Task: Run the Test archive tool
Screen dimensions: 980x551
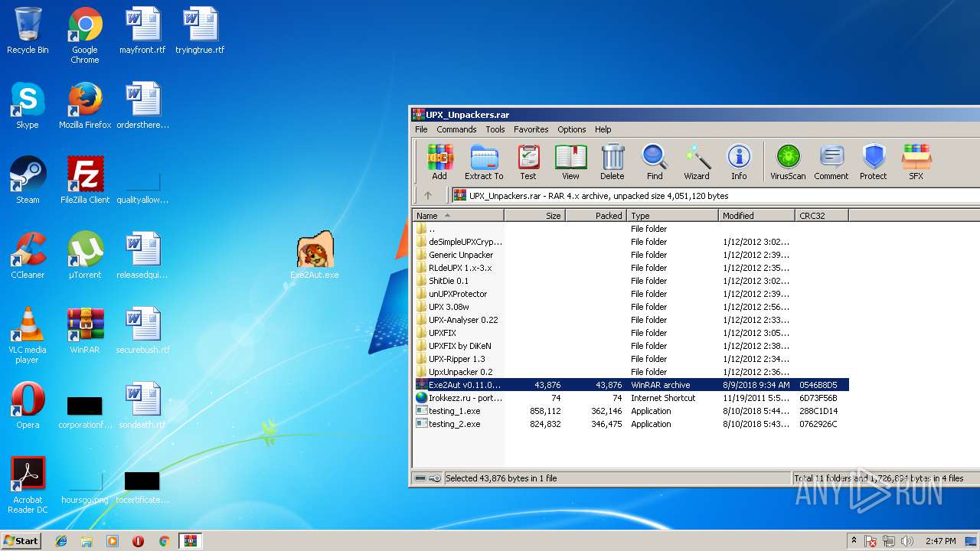Action: click(x=528, y=162)
